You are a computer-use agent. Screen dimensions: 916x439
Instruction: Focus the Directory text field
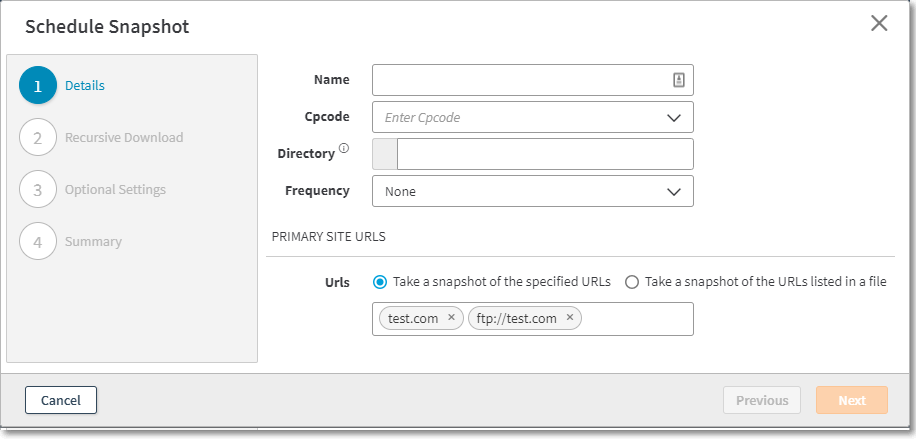click(x=544, y=155)
